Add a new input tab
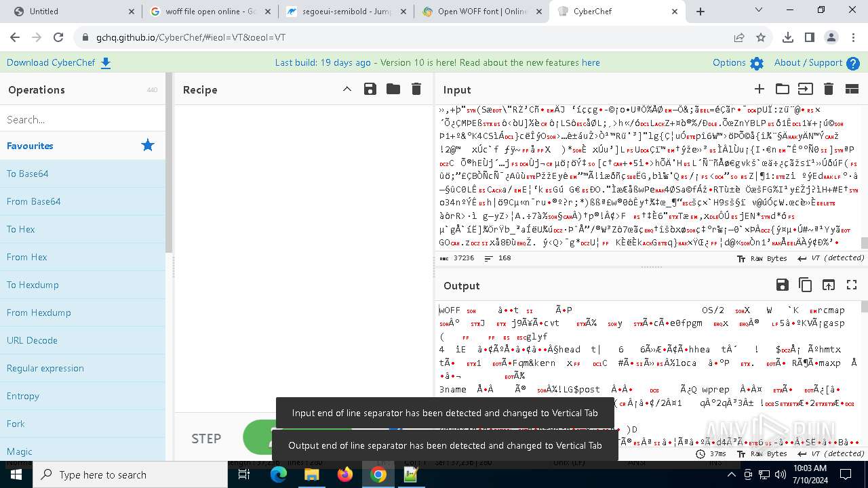Image resolution: width=868 pixels, height=488 pixels. [x=759, y=89]
